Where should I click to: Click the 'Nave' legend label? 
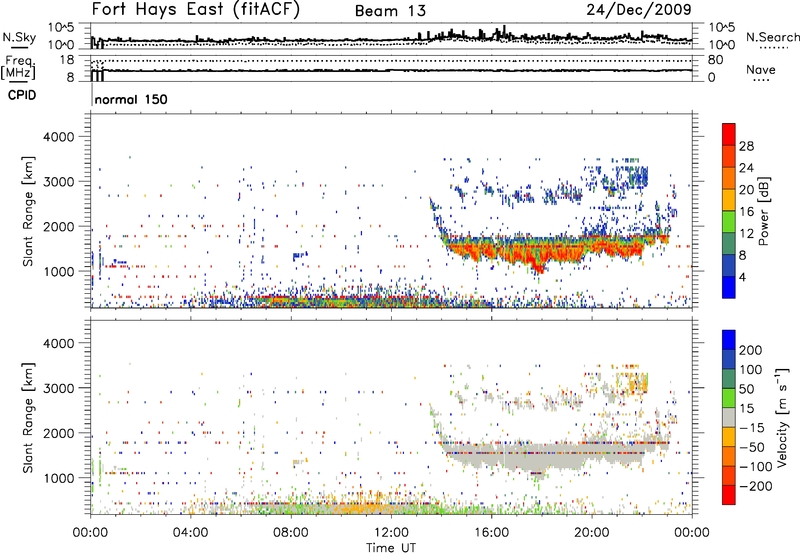click(761, 69)
